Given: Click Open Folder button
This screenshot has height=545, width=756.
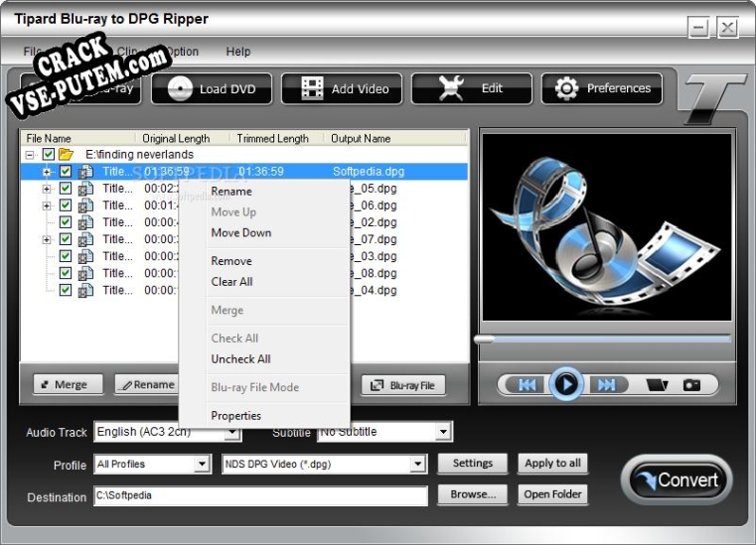Looking at the screenshot, I should pyautogui.click(x=552, y=494).
